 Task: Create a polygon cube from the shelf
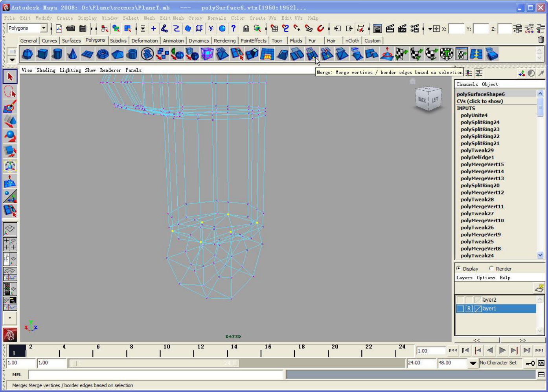pos(42,54)
